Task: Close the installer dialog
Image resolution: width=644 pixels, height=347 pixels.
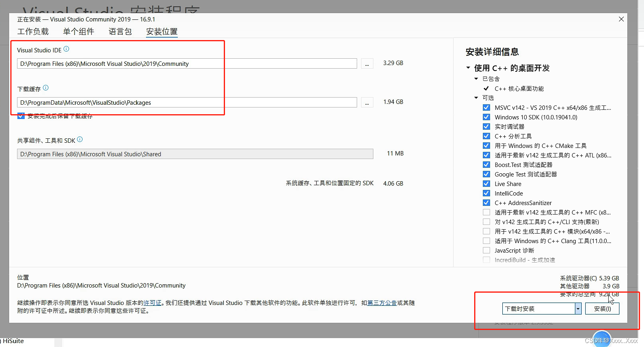Action: (621, 19)
